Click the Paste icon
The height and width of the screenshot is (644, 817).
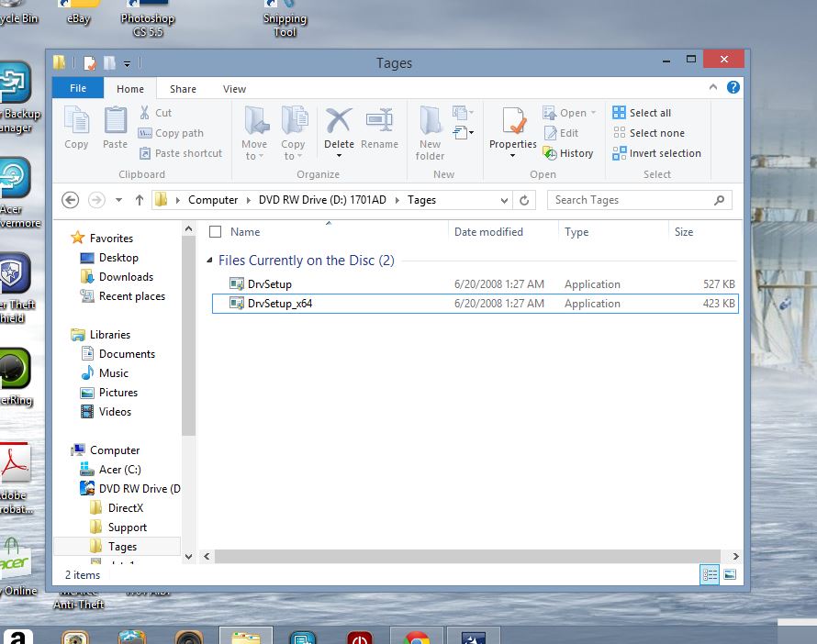click(114, 130)
